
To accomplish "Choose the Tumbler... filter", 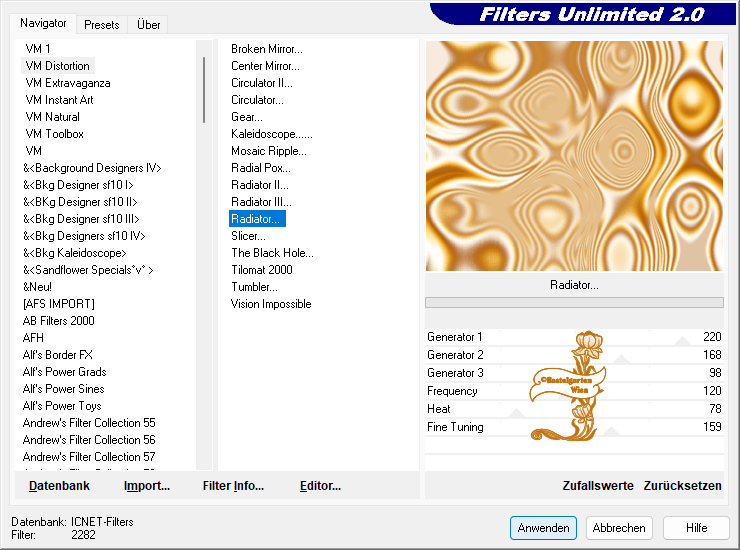I will pyautogui.click(x=254, y=287).
